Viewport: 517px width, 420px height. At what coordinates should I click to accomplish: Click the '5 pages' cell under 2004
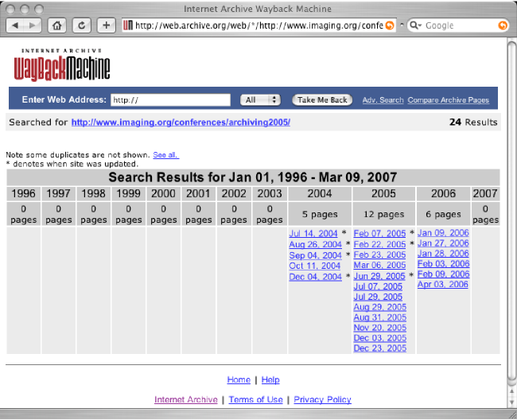[320, 214]
